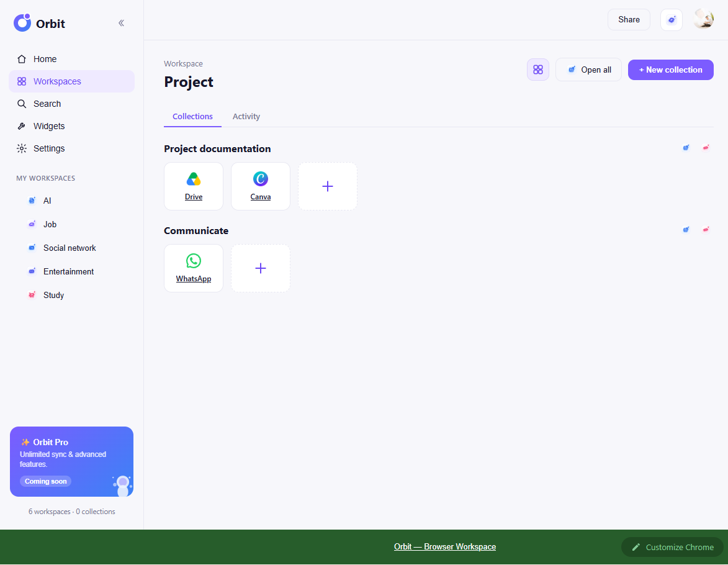Add a site to Project documentation

click(x=327, y=186)
